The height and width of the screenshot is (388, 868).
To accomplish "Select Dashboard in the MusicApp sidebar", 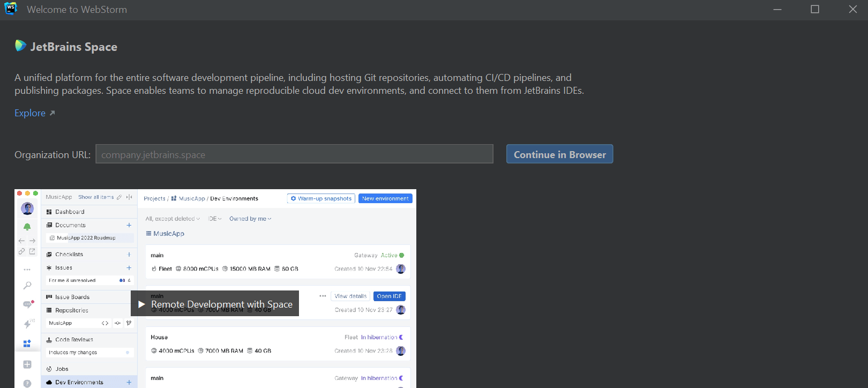I will (x=70, y=212).
